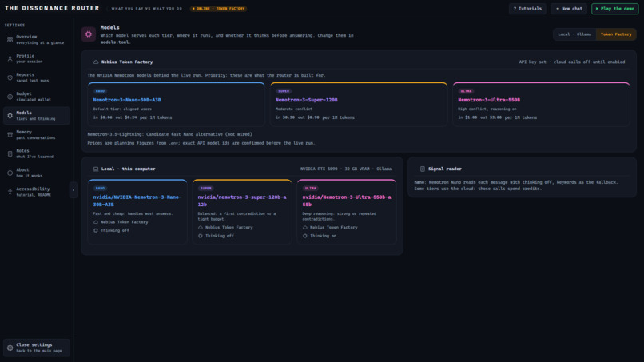Open the Accessibility tutorial README section
The width and height of the screenshot is (644, 362).
[x=37, y=192]
